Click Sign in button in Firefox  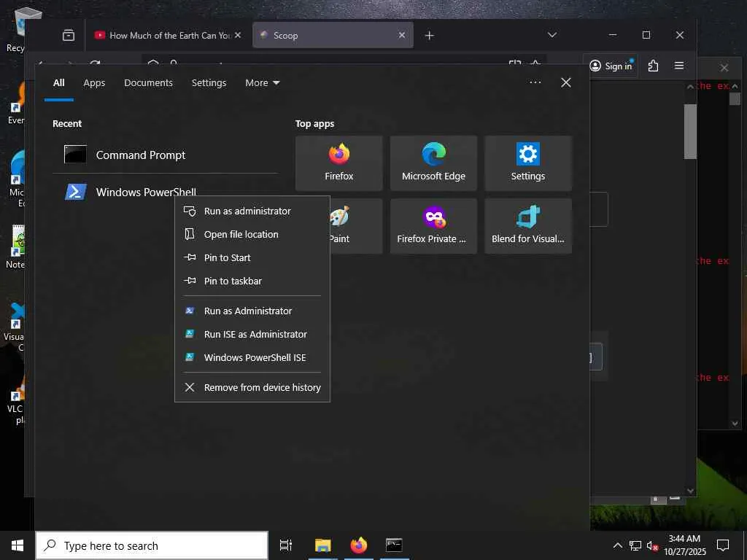tap(611, 66)
